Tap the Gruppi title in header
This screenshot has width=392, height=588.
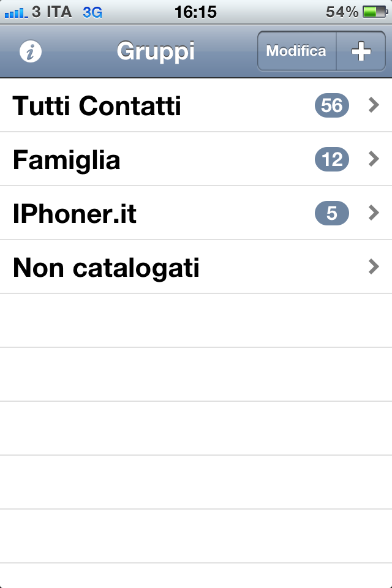click(x=156, y=51)
